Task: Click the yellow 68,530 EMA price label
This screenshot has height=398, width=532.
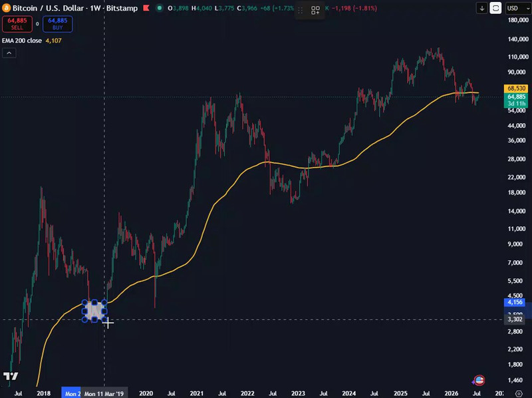Action: tap(516, 89)
